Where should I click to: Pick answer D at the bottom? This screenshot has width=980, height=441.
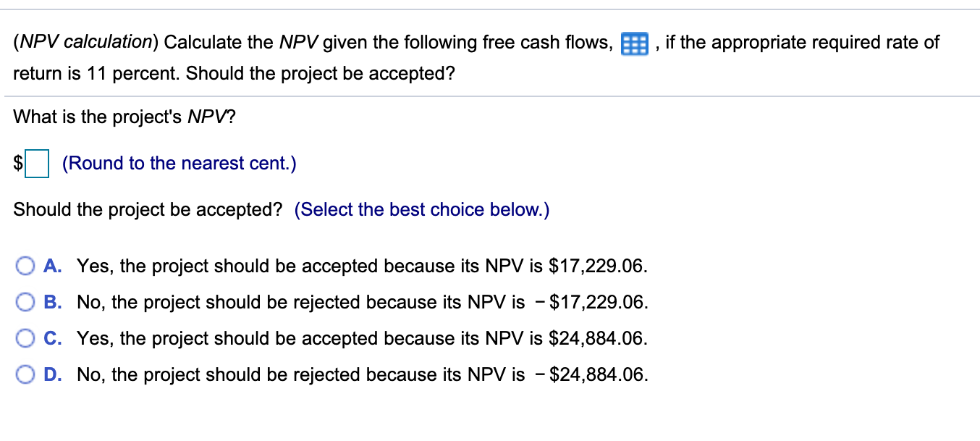coord(26,374)
